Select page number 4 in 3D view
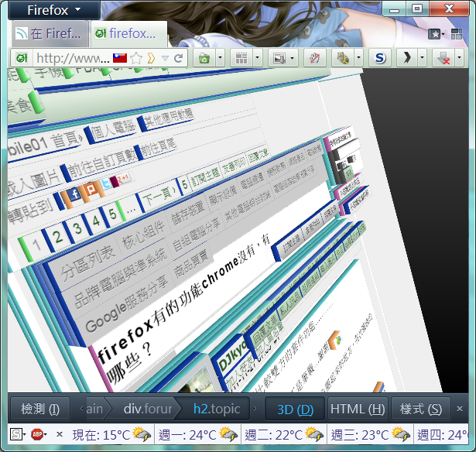This screenshot has height=452, width=476. [x=96, y=221]
